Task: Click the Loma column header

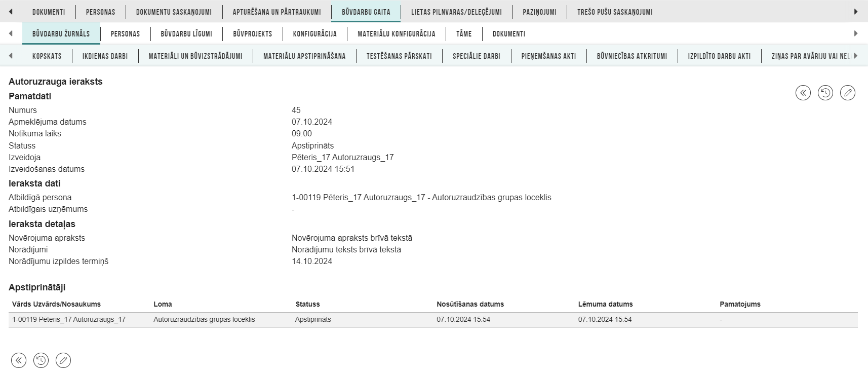Action: pos(163,304)
